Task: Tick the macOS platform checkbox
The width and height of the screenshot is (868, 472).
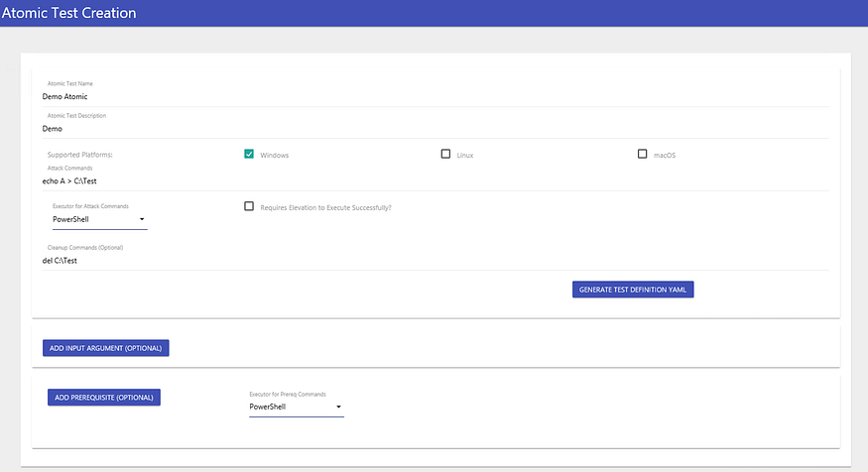Action: [642, 154]
